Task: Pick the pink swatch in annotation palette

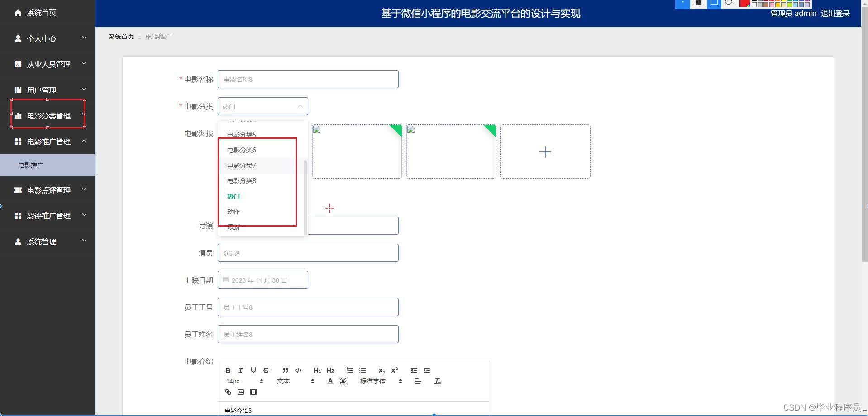Action: [772, 5]
